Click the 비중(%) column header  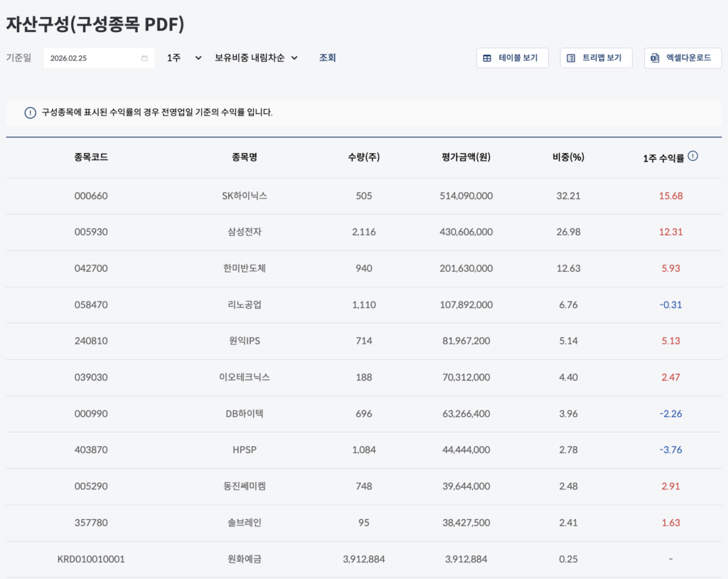pyautogui.click(x=568, y=157)
